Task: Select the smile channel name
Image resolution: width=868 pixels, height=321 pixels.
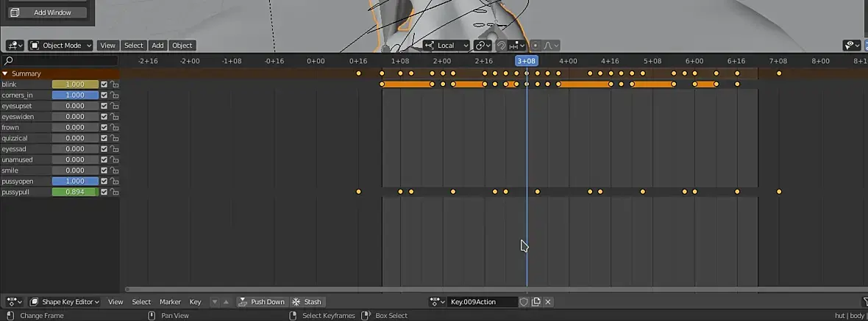Action: [10, 170]
